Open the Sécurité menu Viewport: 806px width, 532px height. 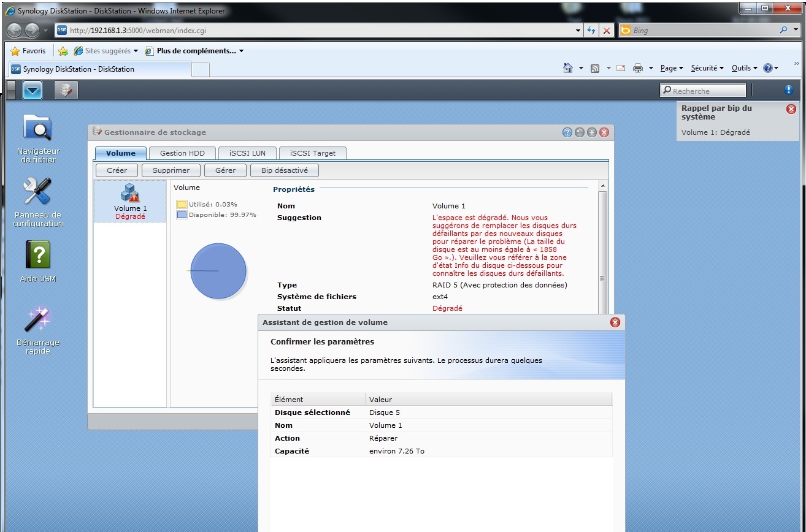(707, 68)
